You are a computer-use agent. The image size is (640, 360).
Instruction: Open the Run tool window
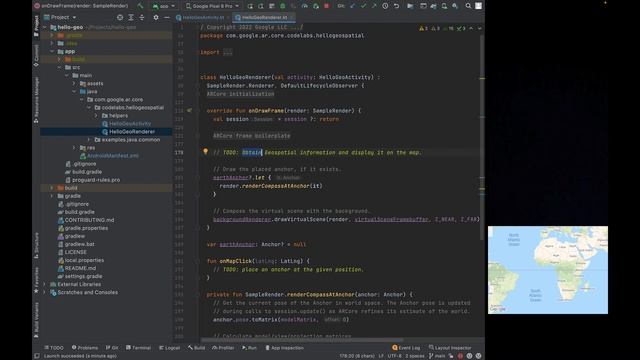(x=249, y=348)
